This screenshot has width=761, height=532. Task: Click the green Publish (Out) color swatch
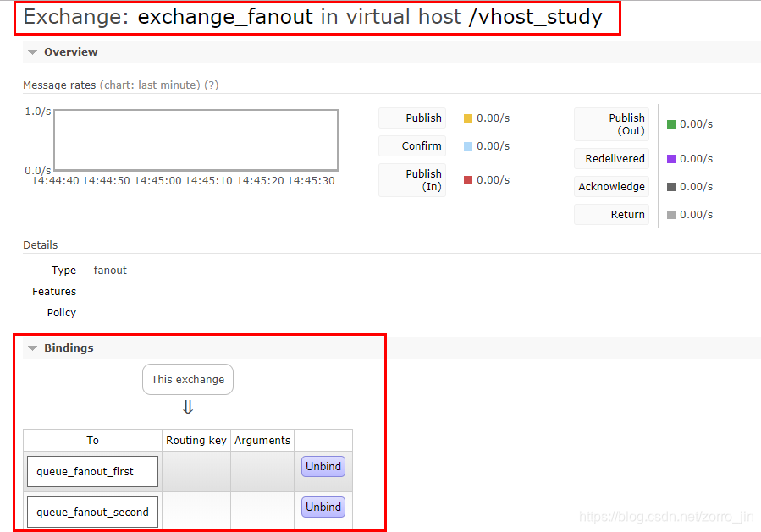(x=671, y=124)
